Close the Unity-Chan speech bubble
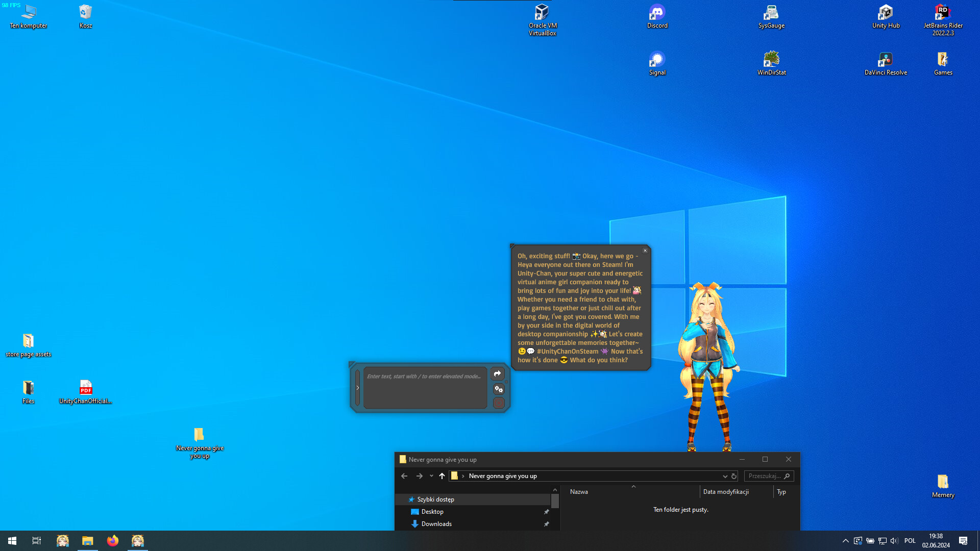The width and height of the screenshot is (980, 551). [x=645, y=251]
